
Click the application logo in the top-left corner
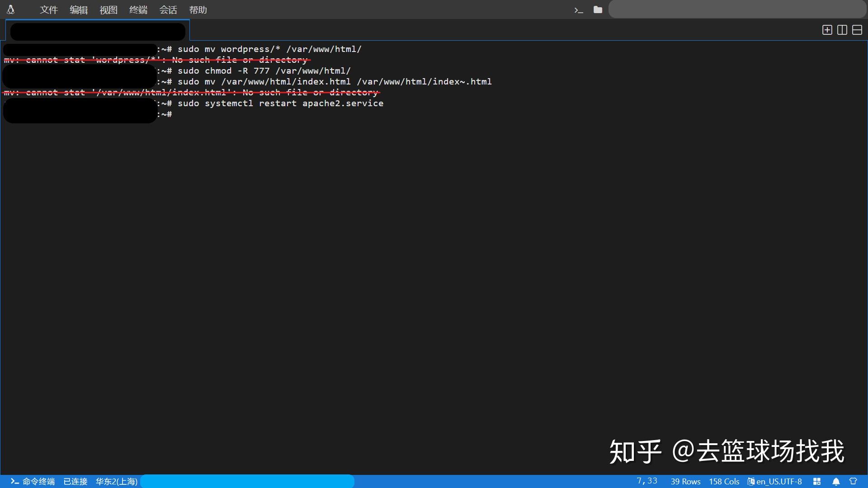[11, 9]
